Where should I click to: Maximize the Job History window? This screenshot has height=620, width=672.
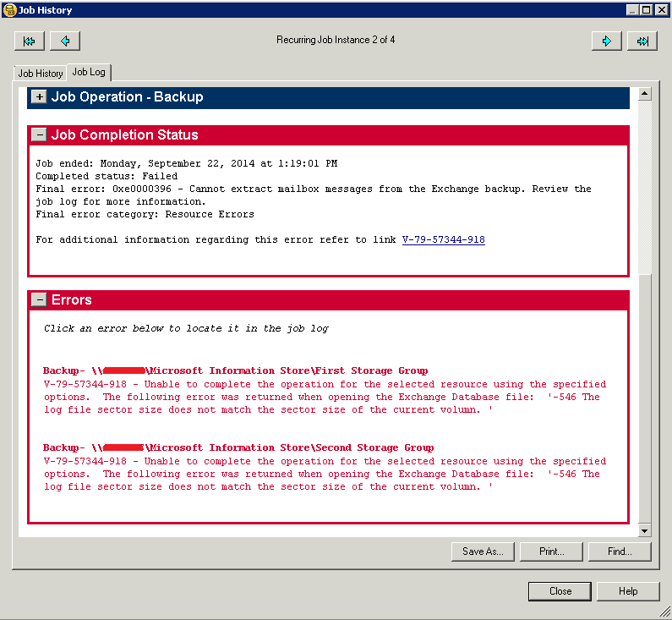coord(647,10)
